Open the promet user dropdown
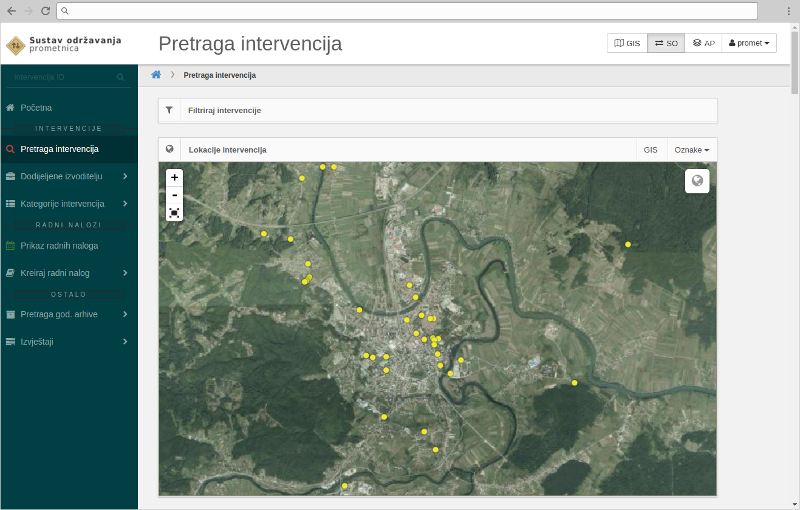This screenshot has width=800, height=510. pyautogui.click(x=749, y=44)
